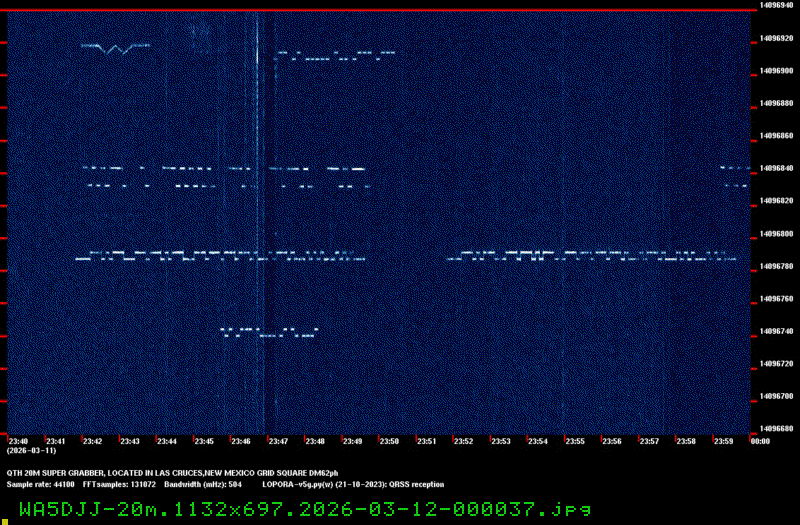Click the 23:54 time axis label

click(538, 441)
